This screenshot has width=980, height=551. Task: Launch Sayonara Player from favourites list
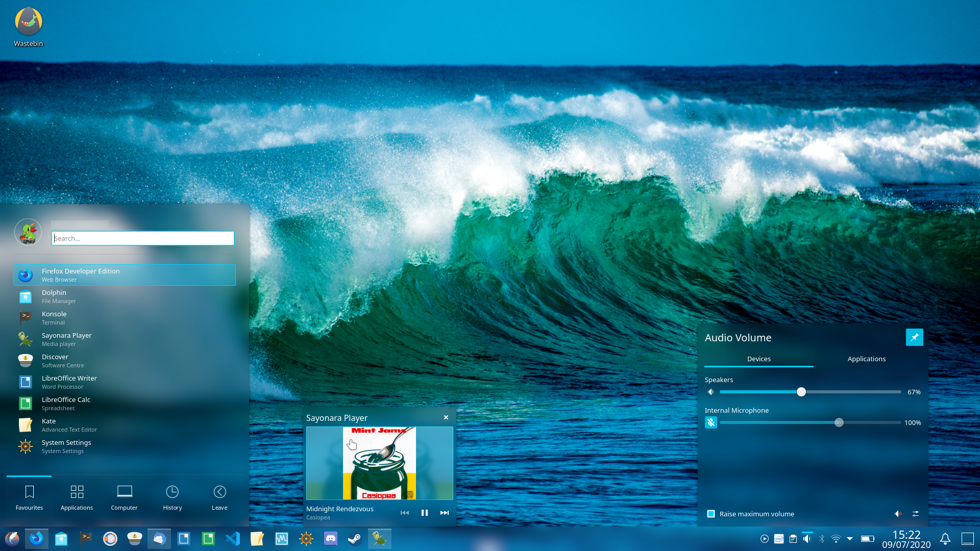(x=125, y=339)
